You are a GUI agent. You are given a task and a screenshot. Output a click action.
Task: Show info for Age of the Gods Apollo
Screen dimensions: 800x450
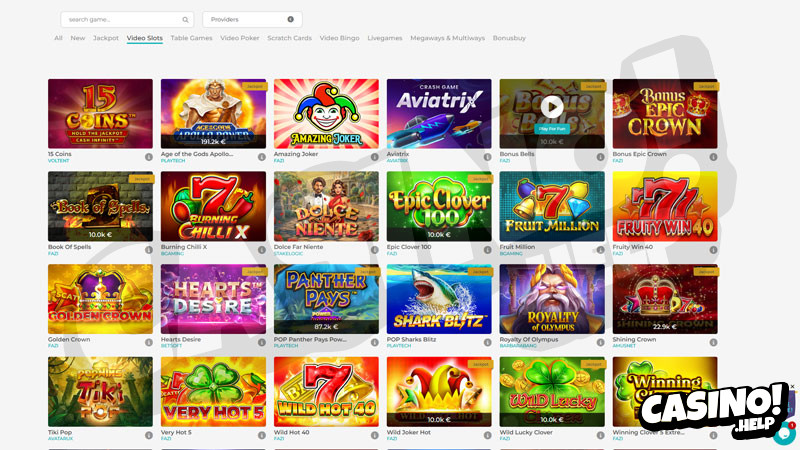coord(262,157)
